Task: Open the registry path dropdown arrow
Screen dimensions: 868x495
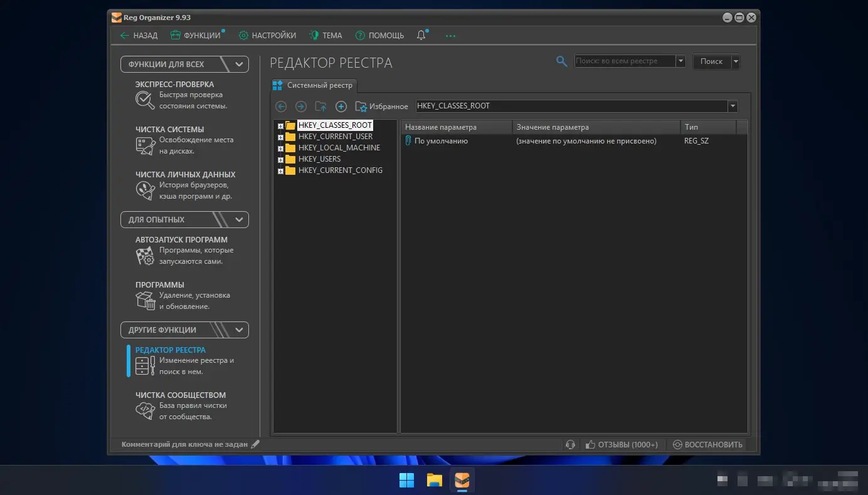Action: point(733,107)
